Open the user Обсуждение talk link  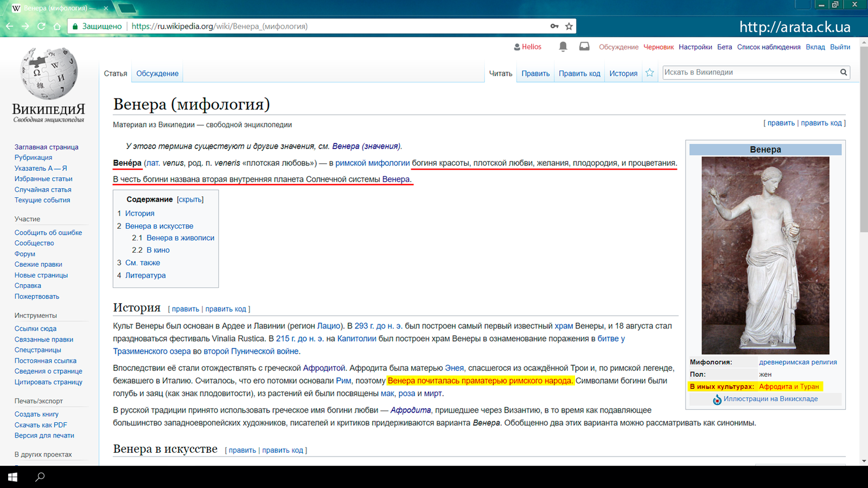(x=618, y=47)
